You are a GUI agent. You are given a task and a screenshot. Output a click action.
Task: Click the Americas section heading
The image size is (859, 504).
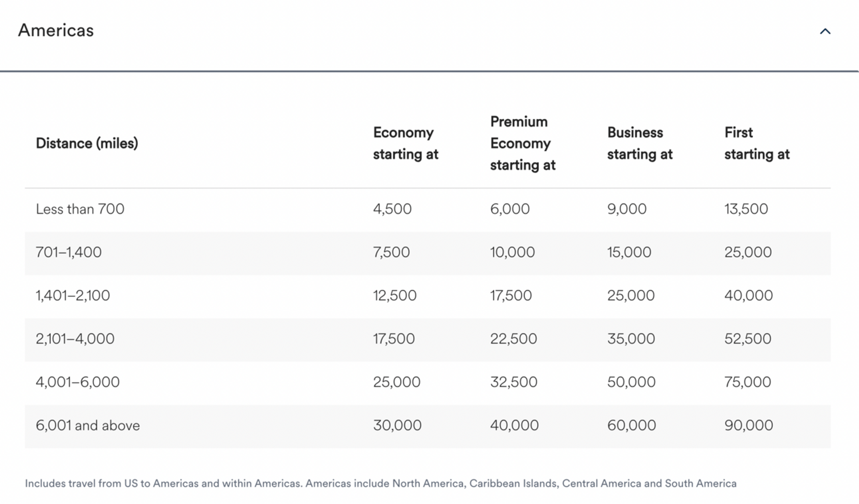56,30
